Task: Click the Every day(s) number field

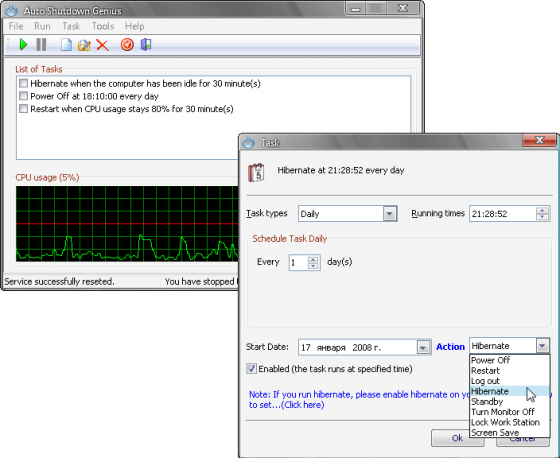Action: 299,263
